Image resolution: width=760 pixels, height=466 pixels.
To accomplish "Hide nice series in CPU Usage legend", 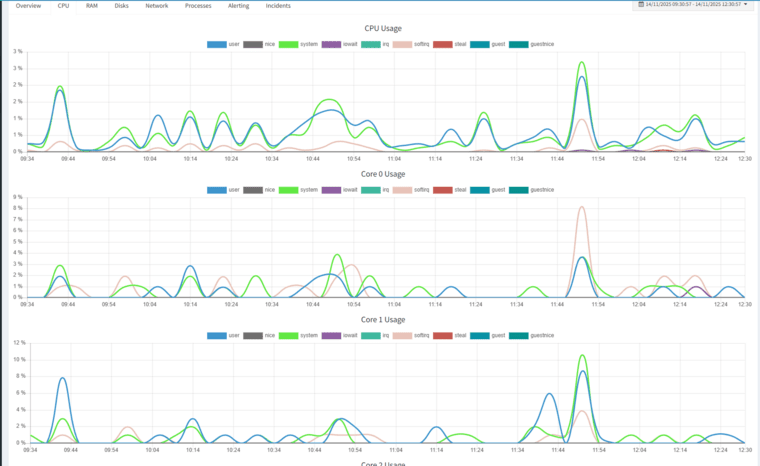I will [259, 44].
